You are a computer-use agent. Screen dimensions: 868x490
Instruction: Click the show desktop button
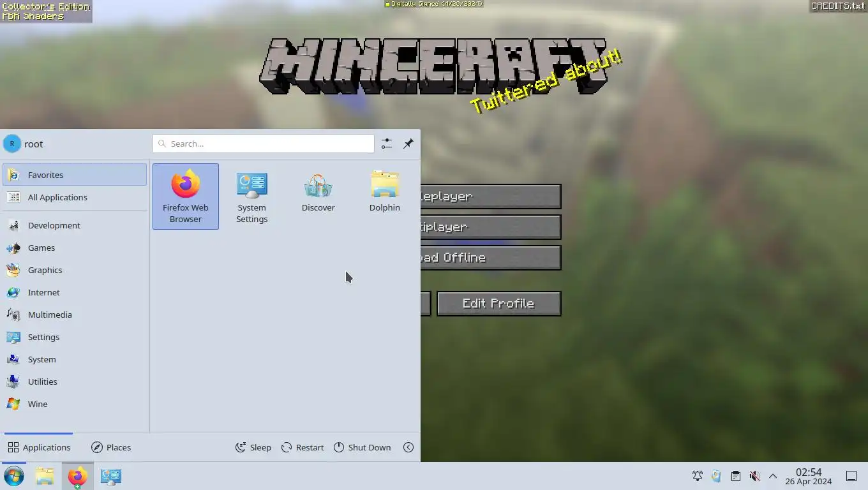(x=851, y=476)
